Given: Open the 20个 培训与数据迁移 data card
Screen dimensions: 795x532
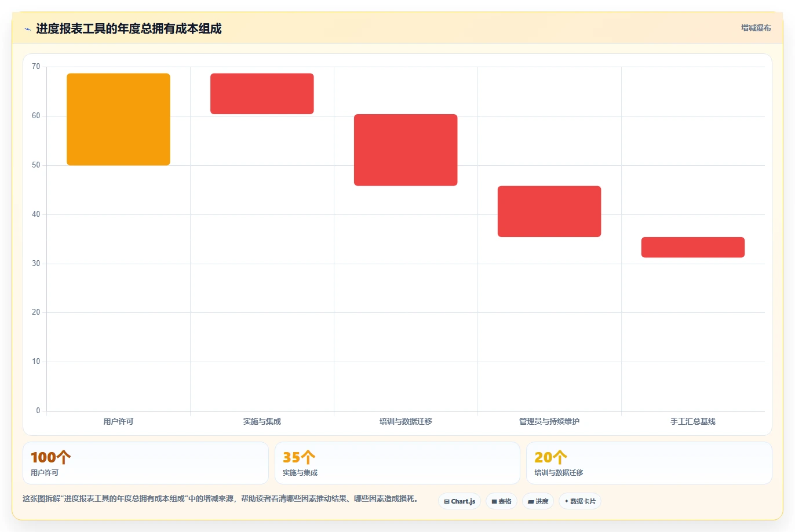Looking at the screenshot, I should tap(649, 463).
